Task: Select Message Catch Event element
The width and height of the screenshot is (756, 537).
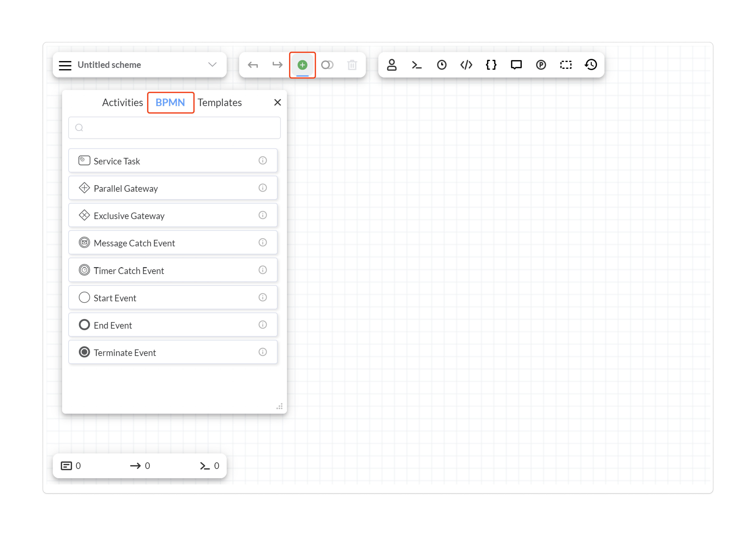Action: coord(173,243)
